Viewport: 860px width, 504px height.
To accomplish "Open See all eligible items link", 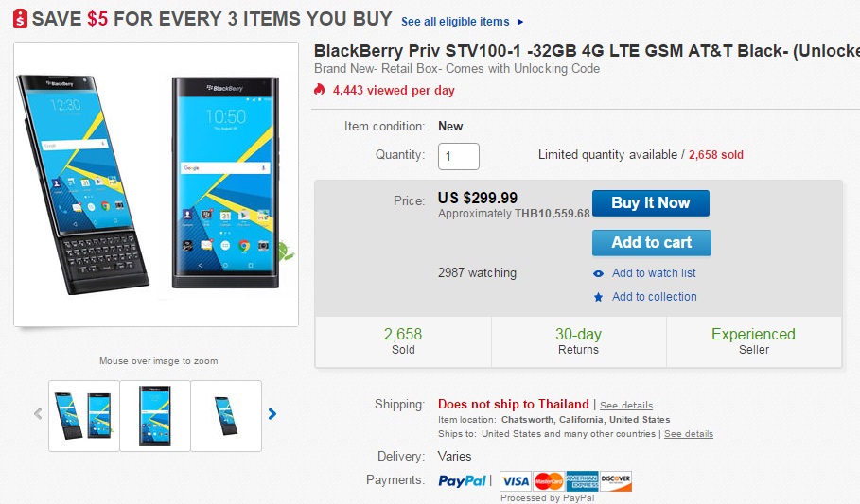I will pyautogui.click(x=462, y=21).
